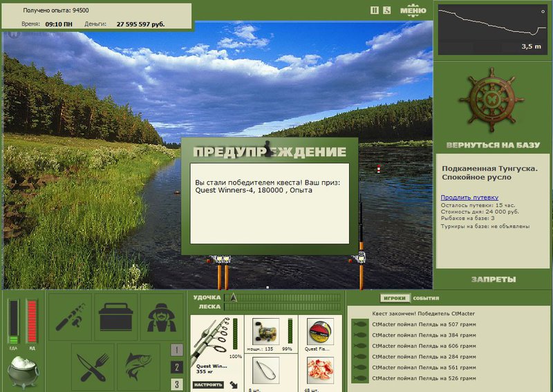Image resolution: width=553 pixels, height=392 pixels.
Task: Click the diagonal arrow beside НАСТРОИТЬ
Action: [x=234, y=384]
